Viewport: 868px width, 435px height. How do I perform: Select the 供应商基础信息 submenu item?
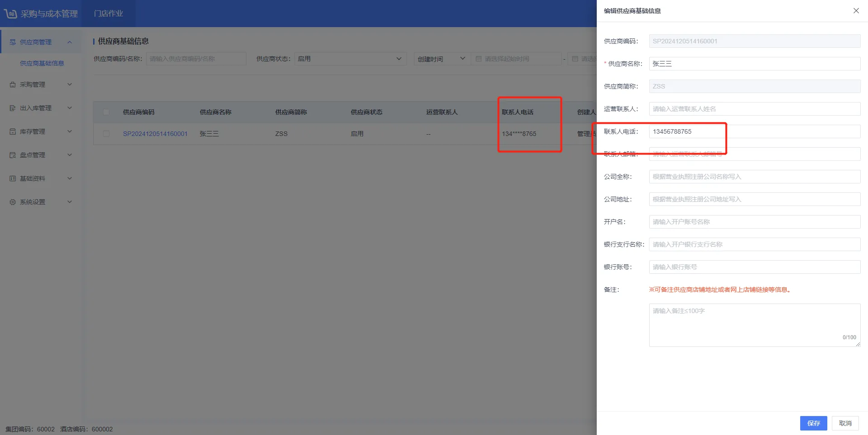(42, 63)
